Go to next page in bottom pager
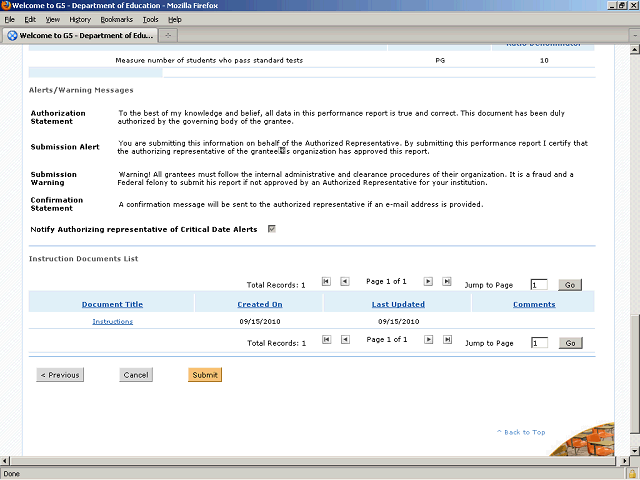This screenshot has width=640, height=480. click(428, 340)
